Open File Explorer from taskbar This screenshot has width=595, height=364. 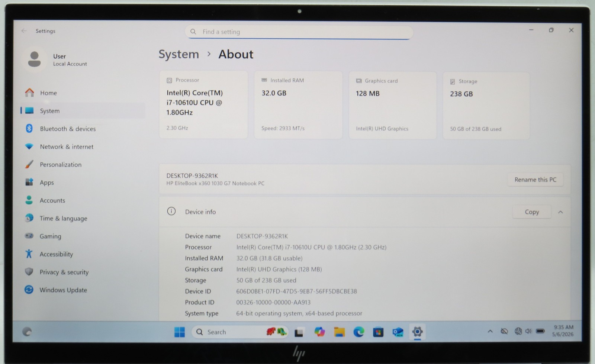pos(339,332)
